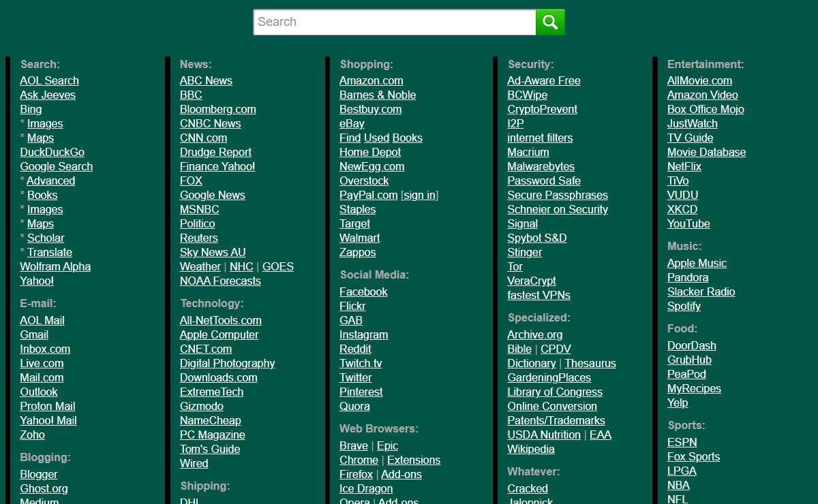Go to NetFlix
Screen dimensions: 818x504
(684, 166)
